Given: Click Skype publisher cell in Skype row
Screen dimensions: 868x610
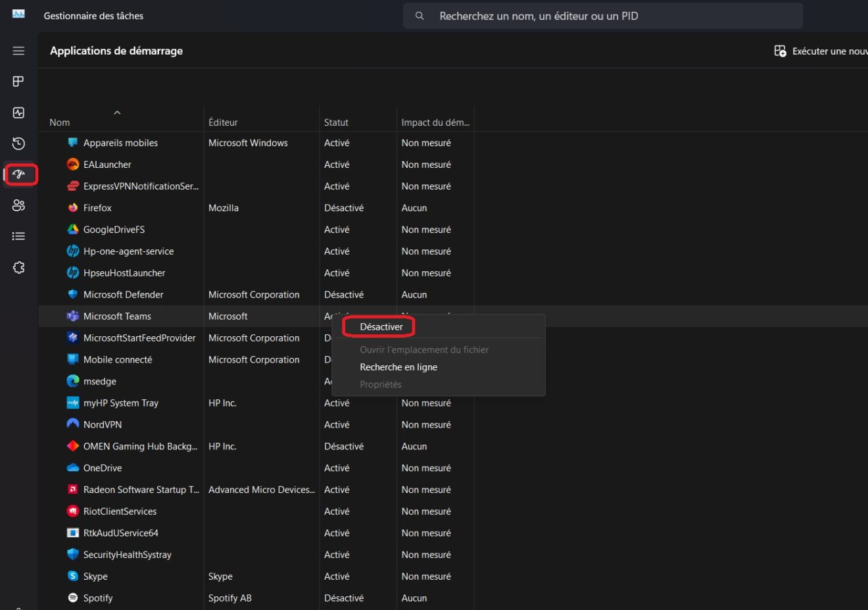Looking at the screenshot, I should (x=220, y=576).
